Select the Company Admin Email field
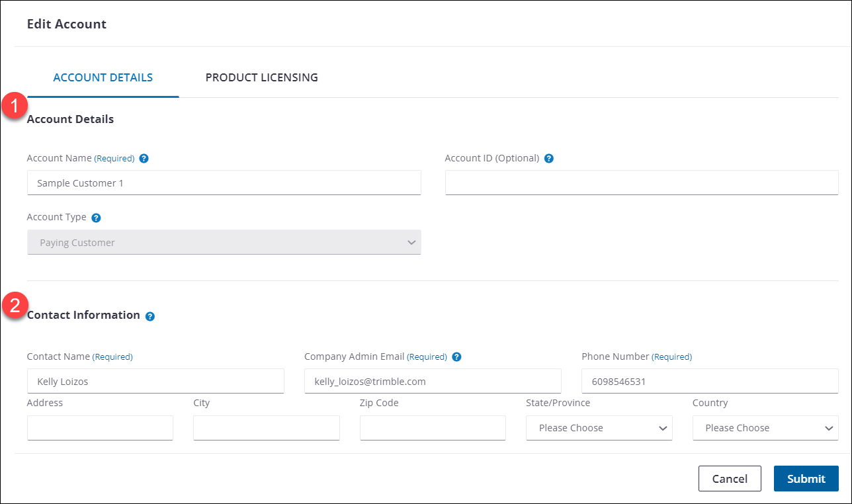The width and height of the screenshot is (852, 504). pos(433,382)
